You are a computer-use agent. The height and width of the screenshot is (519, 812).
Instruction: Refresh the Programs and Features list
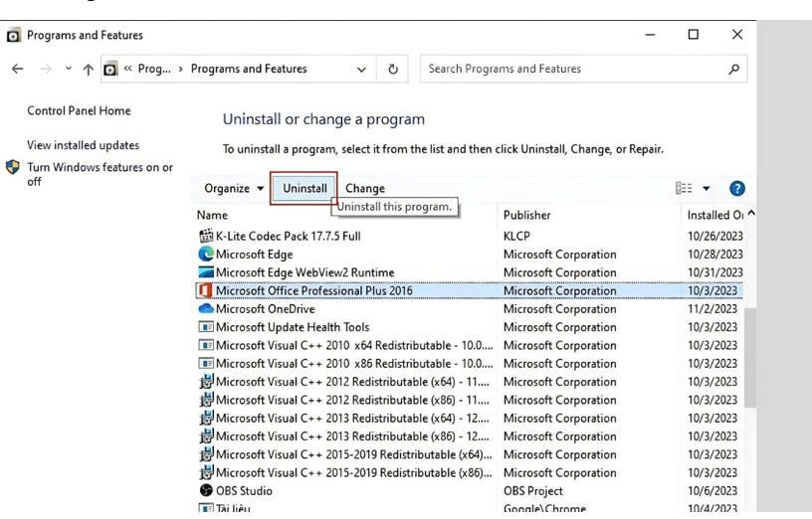(x=393, y=69)
